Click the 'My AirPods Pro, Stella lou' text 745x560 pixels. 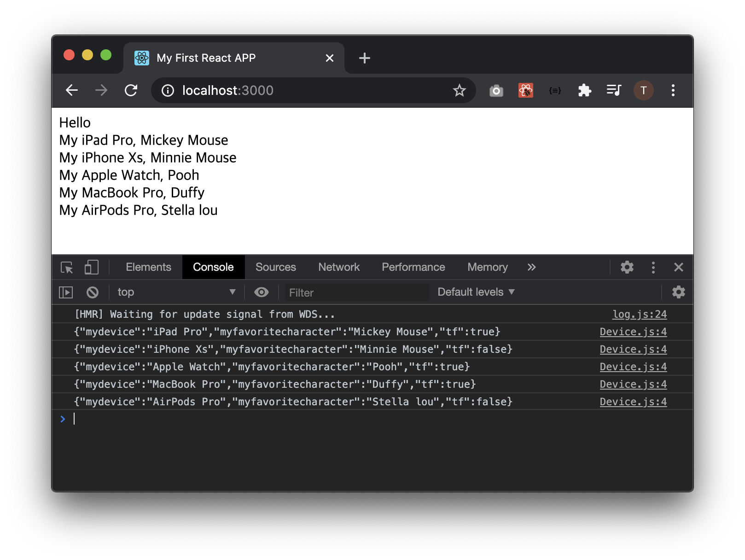click(139, 210)
